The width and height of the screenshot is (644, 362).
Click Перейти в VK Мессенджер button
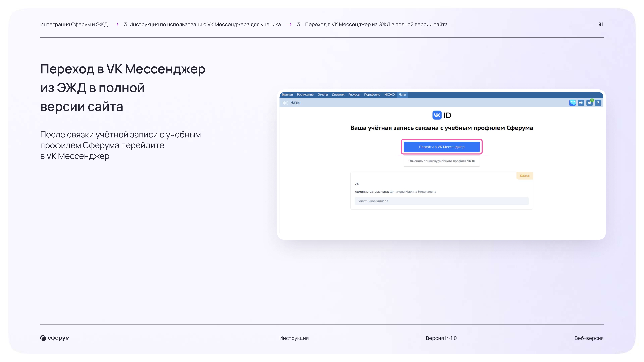[441, 147]
